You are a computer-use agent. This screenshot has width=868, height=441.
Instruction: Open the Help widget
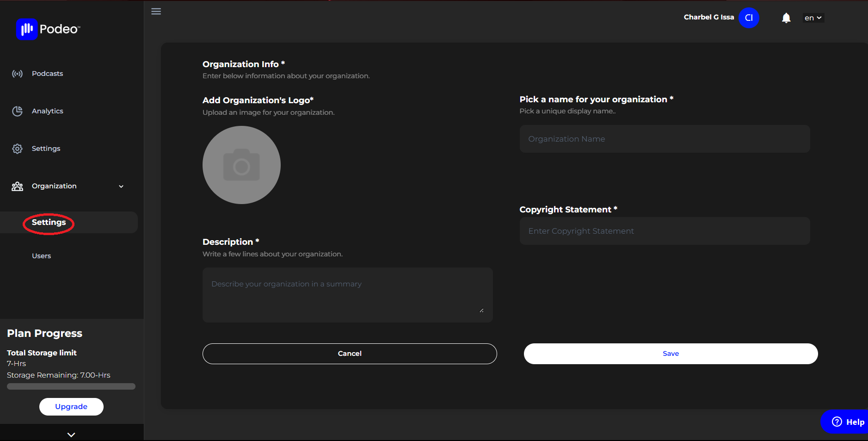(844, 422)
